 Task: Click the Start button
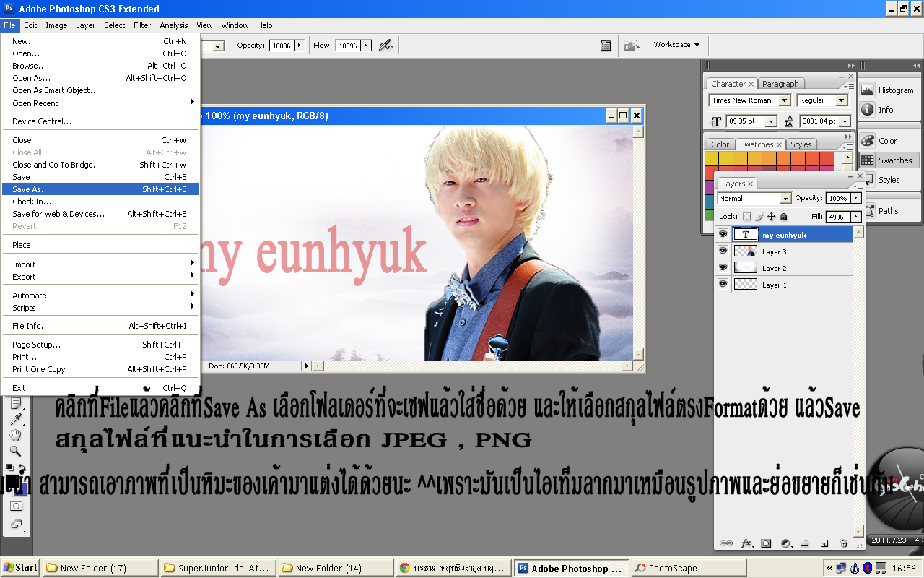pos(21,568)
